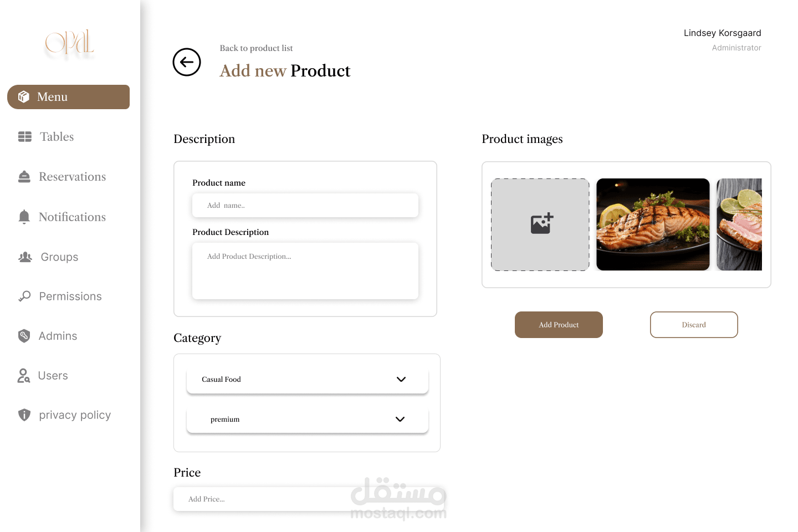798x532 pixels.
Task: Click the Permissions key icon
Action: coord(24,296)
